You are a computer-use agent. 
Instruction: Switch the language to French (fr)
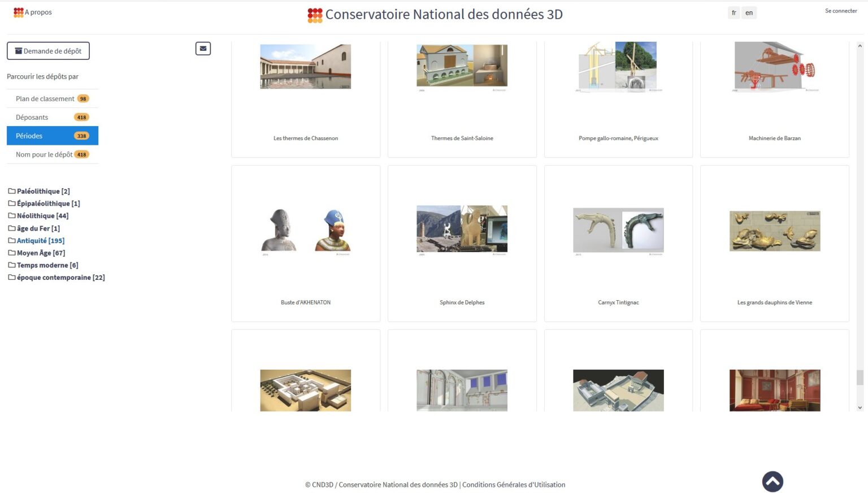click(x=734, y=12)
